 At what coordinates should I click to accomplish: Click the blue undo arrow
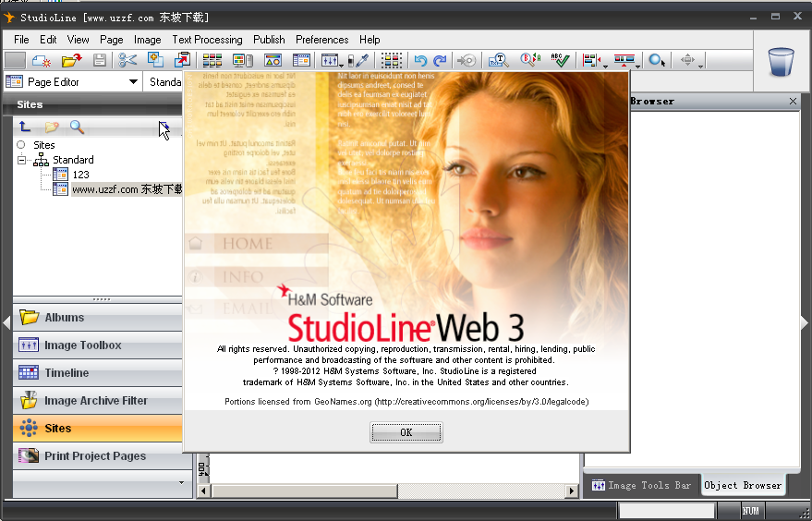click(420, 61)
